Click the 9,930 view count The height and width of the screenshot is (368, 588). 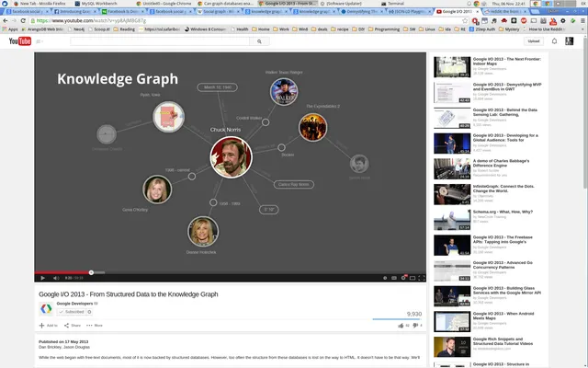(x=414, y=314)
